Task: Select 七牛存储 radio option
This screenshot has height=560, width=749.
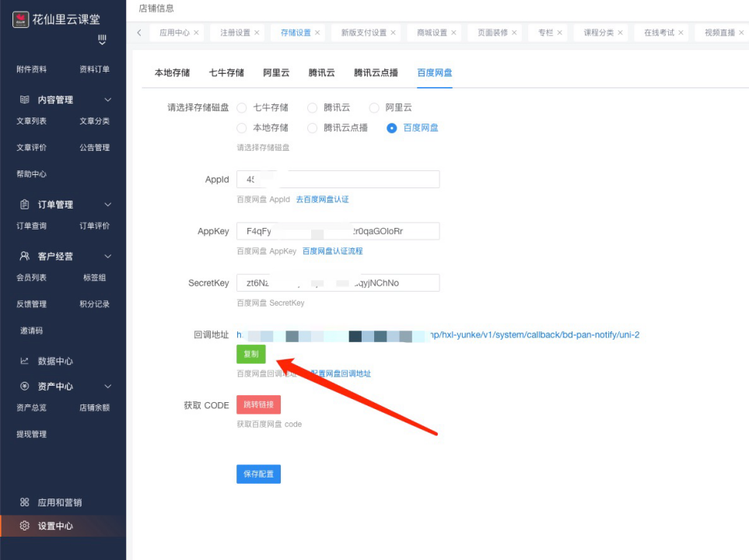Action: [x=242, y=108]
